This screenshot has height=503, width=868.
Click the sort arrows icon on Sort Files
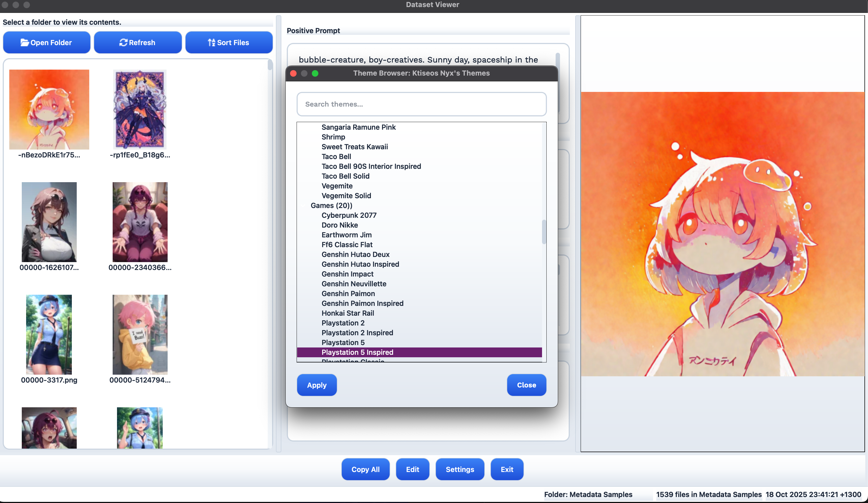(x=211, y=42)
